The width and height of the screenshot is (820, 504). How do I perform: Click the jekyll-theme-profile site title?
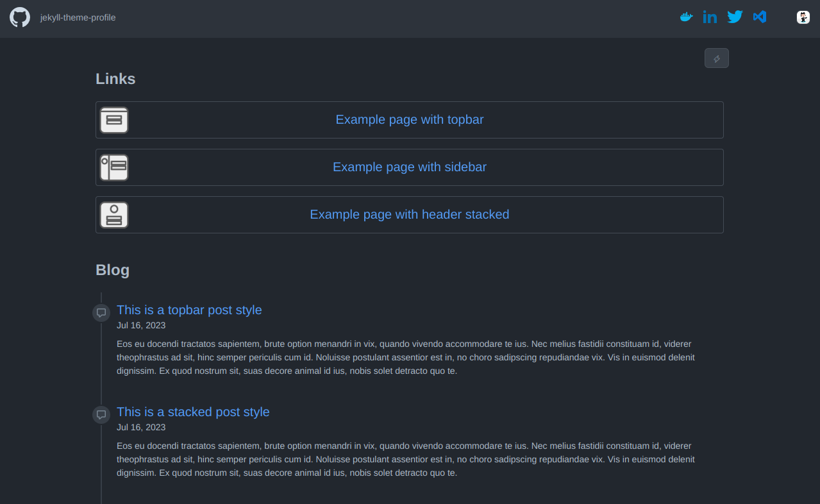[78, 18]
